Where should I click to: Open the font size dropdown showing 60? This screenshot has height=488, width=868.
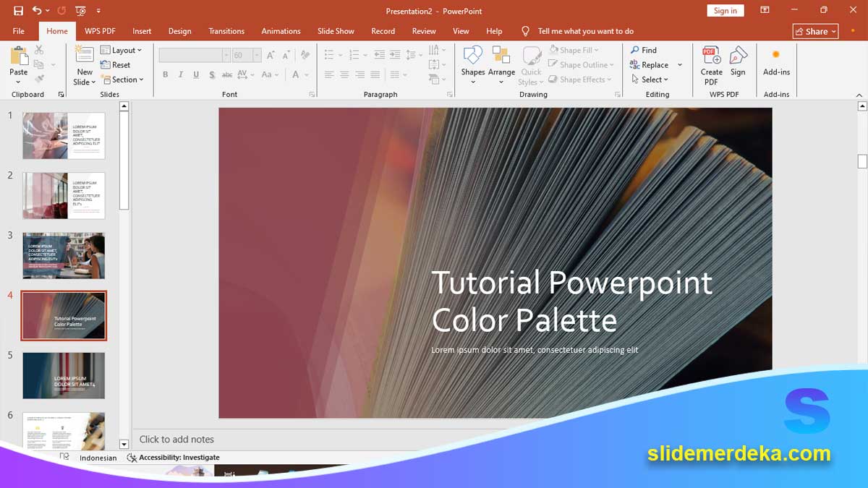tap(258, 55)
